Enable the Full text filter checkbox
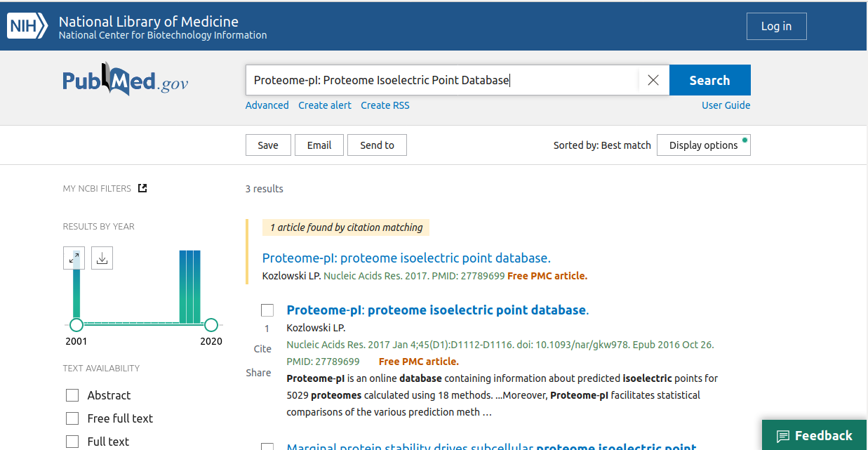868x450 pixels. click(x=72, y=442)
